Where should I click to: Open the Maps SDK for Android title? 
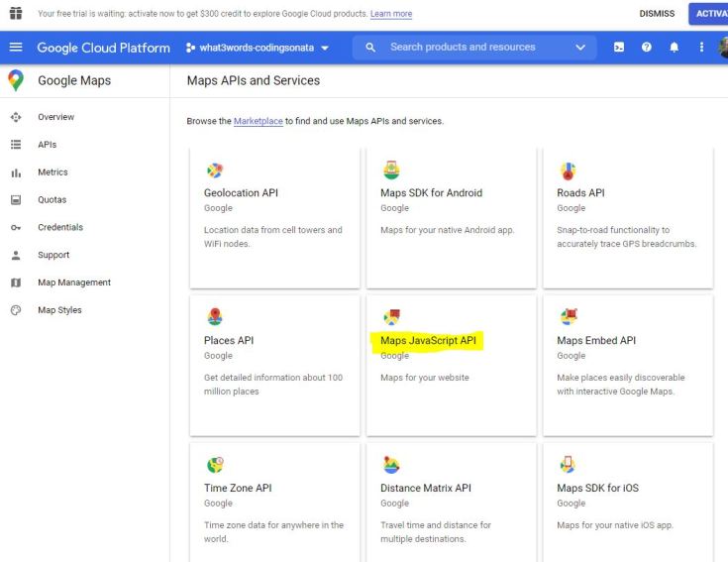[431, 192]
